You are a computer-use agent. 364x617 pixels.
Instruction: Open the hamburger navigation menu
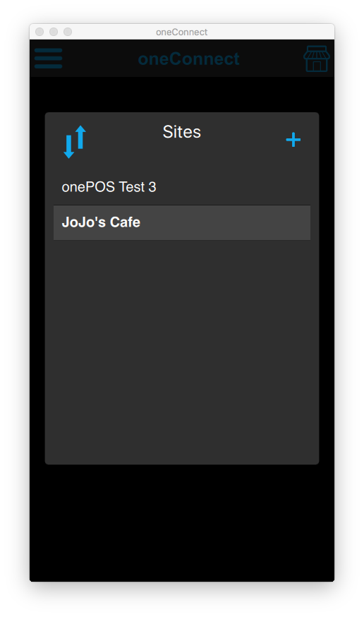point(49,59)
